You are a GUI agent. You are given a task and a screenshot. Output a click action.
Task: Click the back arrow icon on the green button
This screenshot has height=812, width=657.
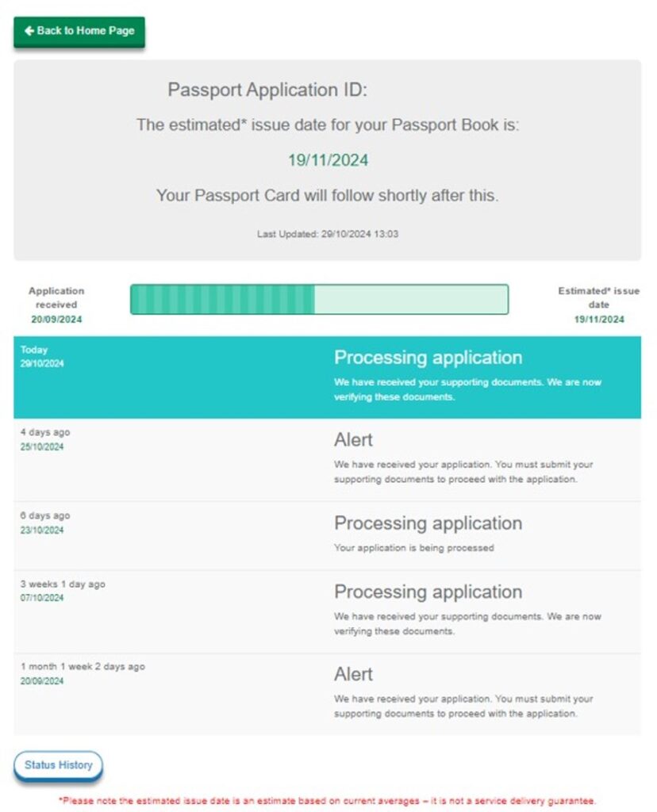click(29, 31)
